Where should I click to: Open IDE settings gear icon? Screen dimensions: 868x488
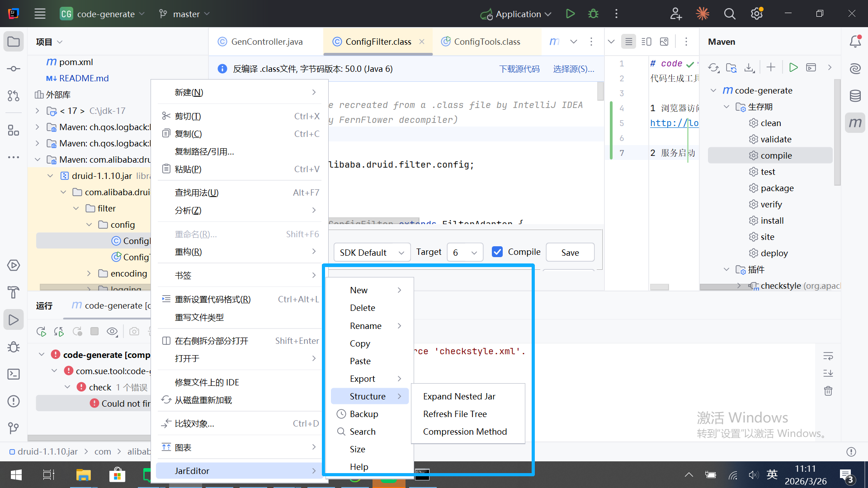(x=757, y=14)
